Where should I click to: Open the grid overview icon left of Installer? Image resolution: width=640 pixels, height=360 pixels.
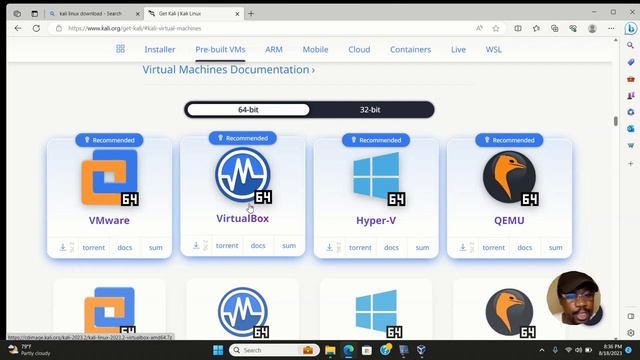[x=120, y=49]
